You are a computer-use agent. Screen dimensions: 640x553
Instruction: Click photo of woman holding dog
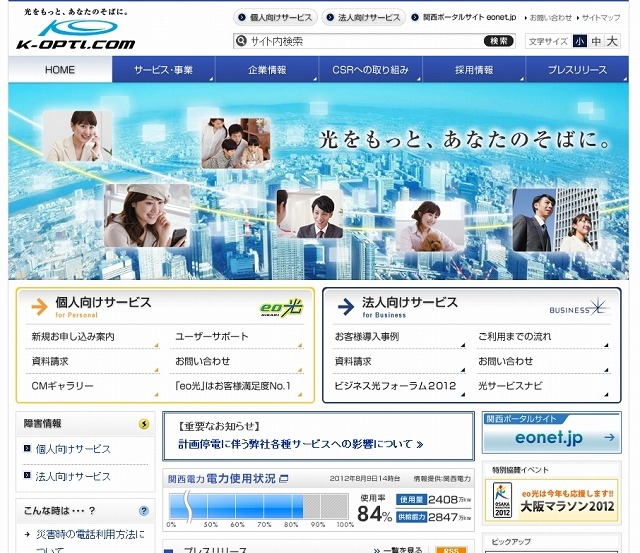point(430,226)
